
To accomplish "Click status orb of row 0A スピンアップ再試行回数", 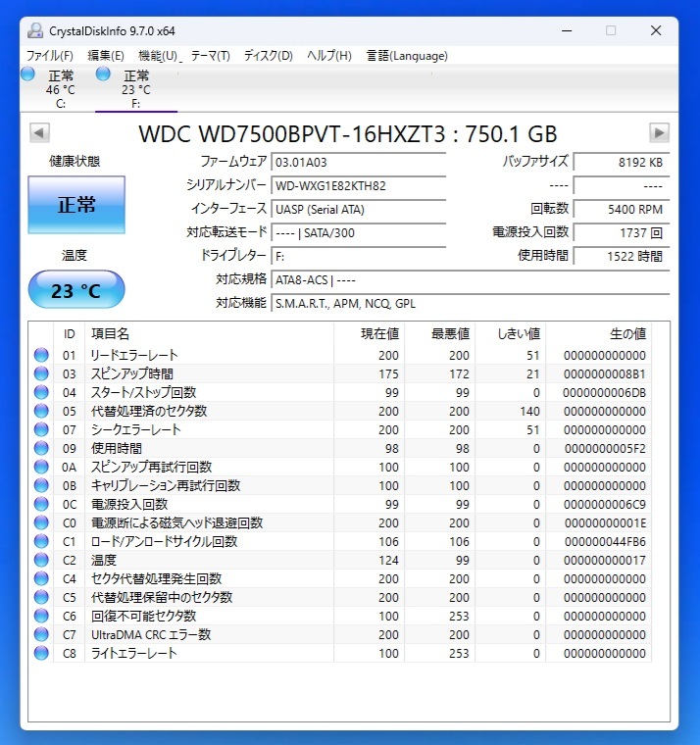I will pos(41,467).
